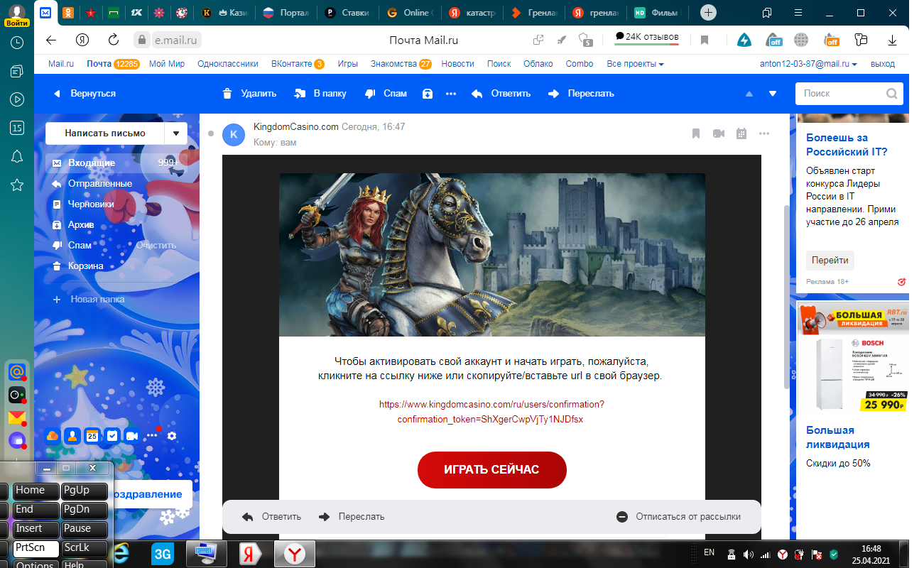Screen dimensions: 924x568
Task: Open the video calls camera icon in sidebar apps
Action: (132, 436)
